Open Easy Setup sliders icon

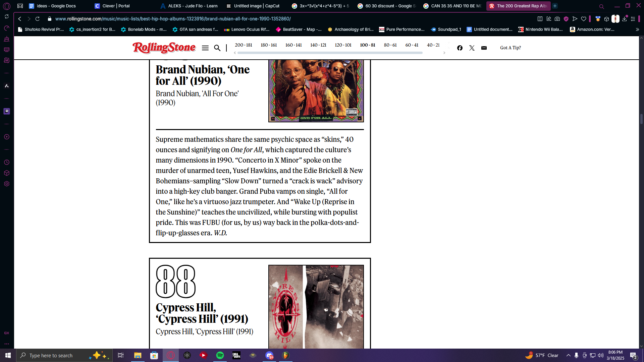pyautogui.click(x=633, y=19)
